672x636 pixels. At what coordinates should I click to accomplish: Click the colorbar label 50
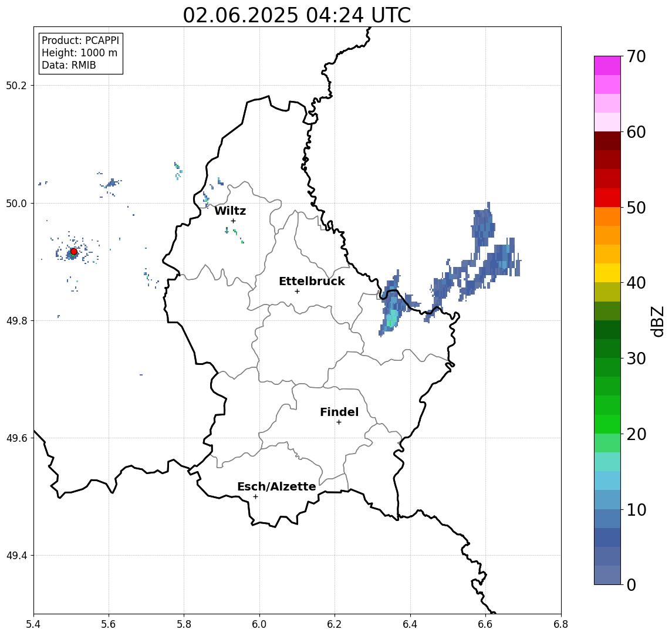(636, 208)
